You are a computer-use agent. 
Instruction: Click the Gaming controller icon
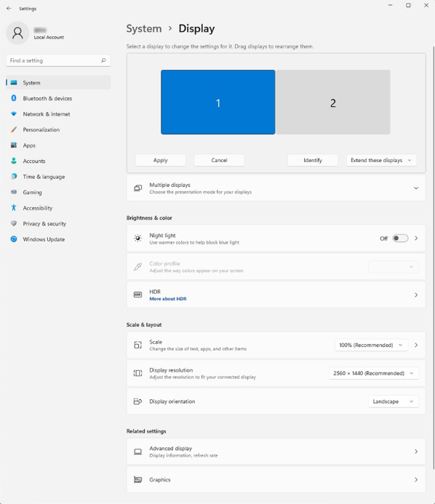point(14,192)
